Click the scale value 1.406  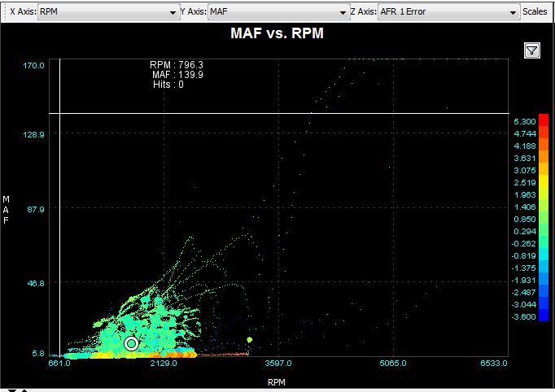coord(525,207)
